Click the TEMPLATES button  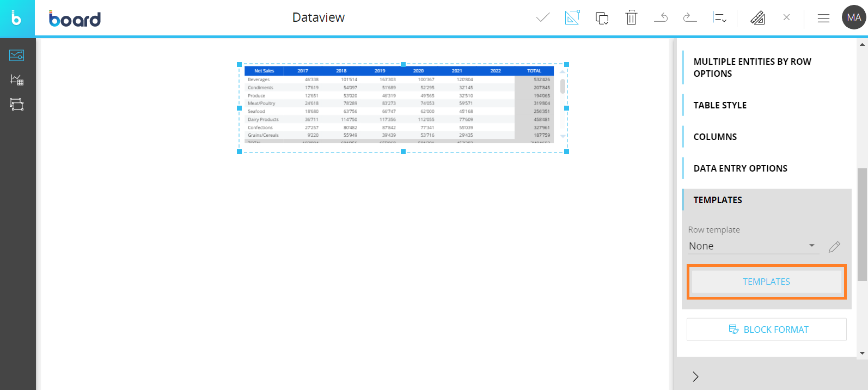766,282
